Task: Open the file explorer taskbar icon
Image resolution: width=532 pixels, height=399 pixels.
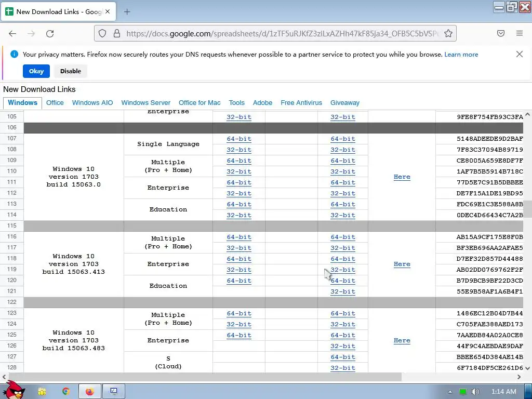Action: coord(42,392)
